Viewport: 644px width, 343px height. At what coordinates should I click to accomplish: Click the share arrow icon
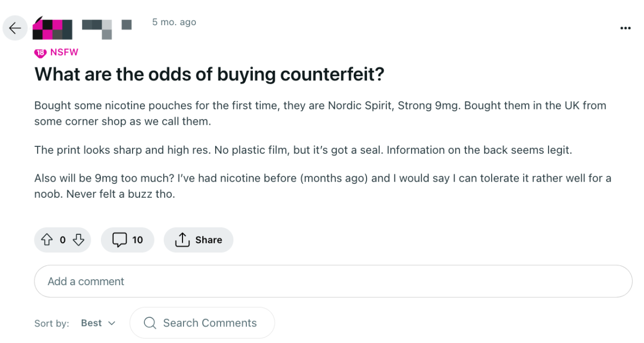[182, 240]
